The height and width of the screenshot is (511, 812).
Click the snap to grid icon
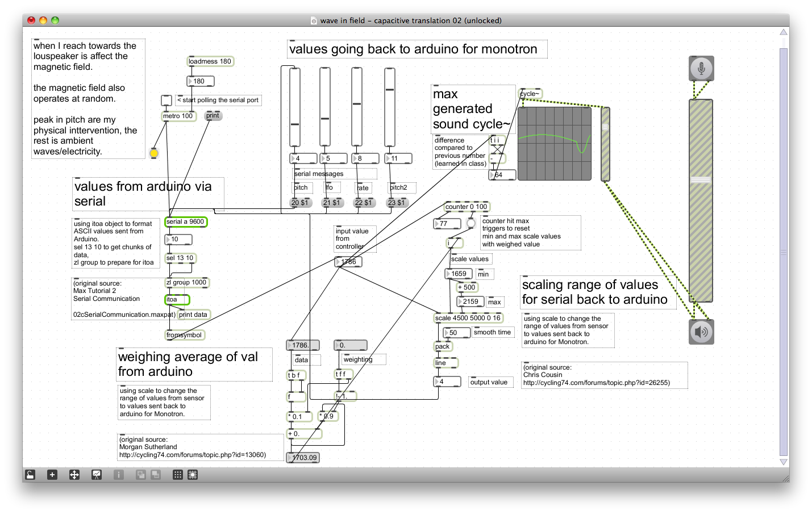[x=193, y=475]
